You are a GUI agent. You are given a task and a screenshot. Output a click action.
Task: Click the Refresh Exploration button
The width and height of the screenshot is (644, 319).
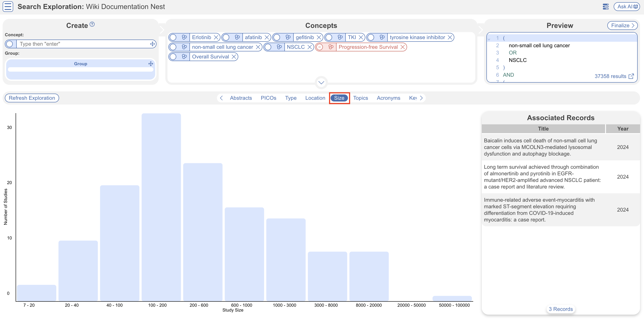tap(32, 98)
